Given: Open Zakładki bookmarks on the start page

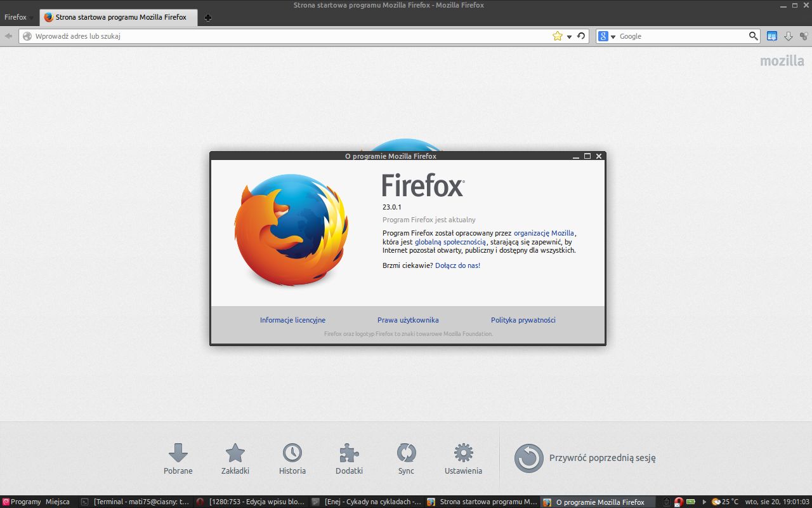Looking at the screenshot, I should [x=235, y=459].
